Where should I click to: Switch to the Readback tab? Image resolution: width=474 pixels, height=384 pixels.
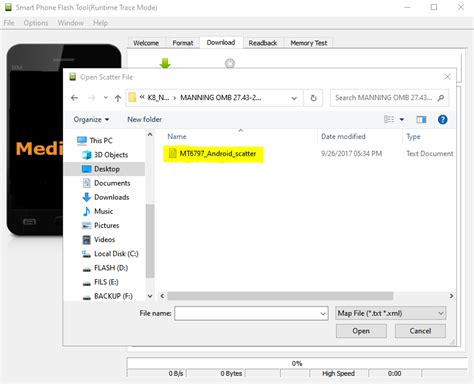pos(263,43)
